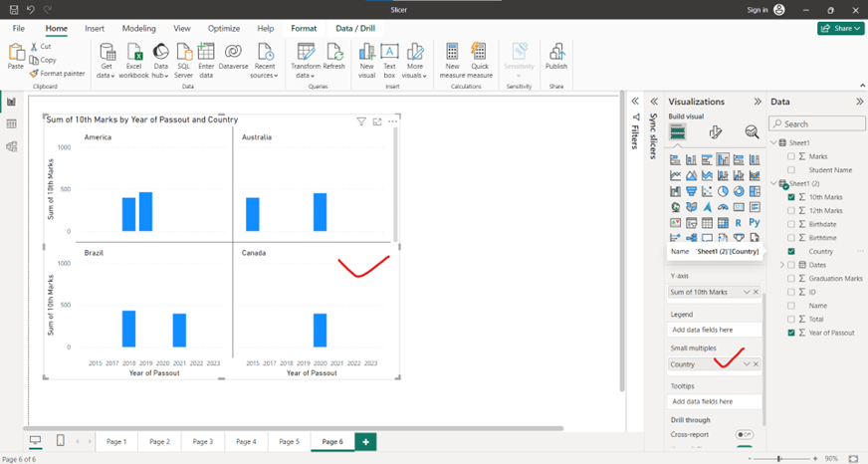Screen dimensions: 868x464
Task: Switch to Table view in left sidebar
Action: click(x=12, y=123)
